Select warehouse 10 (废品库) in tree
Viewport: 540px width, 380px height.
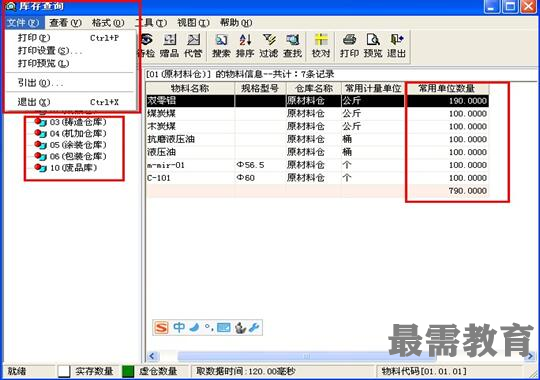pos(73,168)
